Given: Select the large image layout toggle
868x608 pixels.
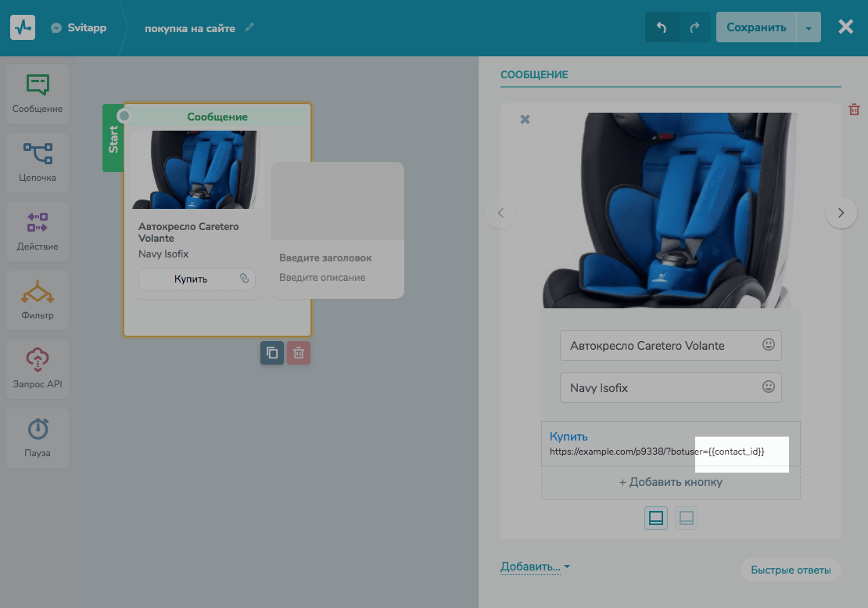Looking at the screenshot, I should [656, 518].
